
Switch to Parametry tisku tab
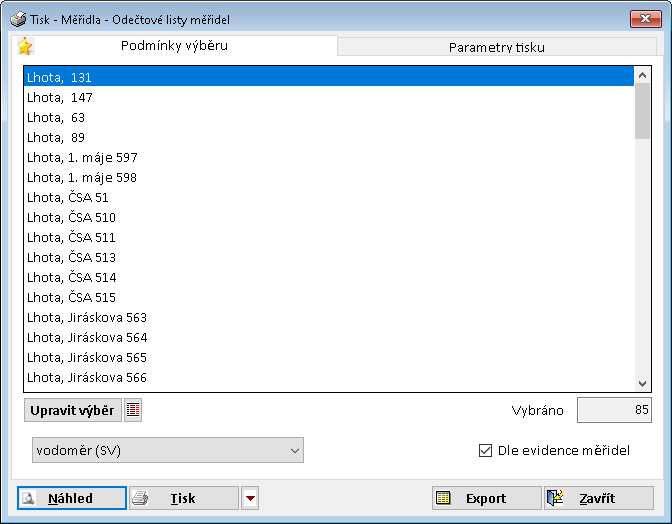(496, 47)
